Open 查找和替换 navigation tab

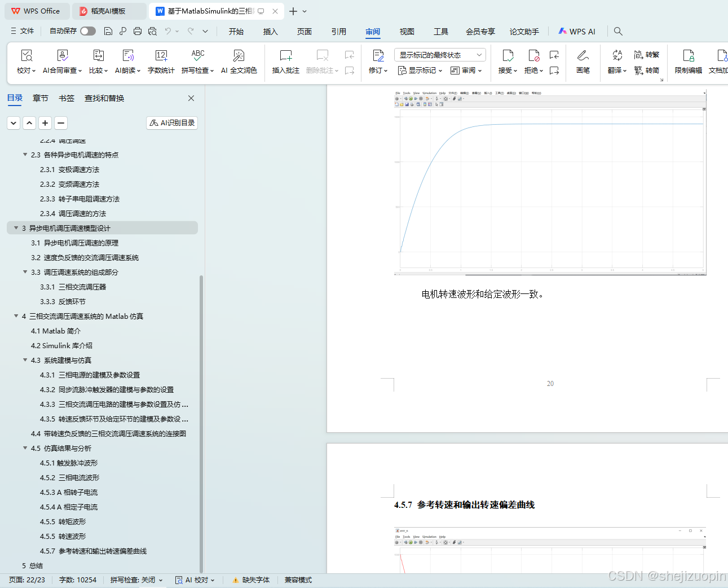point(104,98)
